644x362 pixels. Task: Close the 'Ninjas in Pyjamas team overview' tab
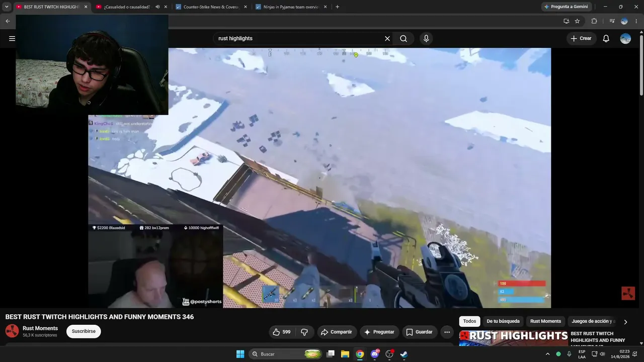(326, 7)
